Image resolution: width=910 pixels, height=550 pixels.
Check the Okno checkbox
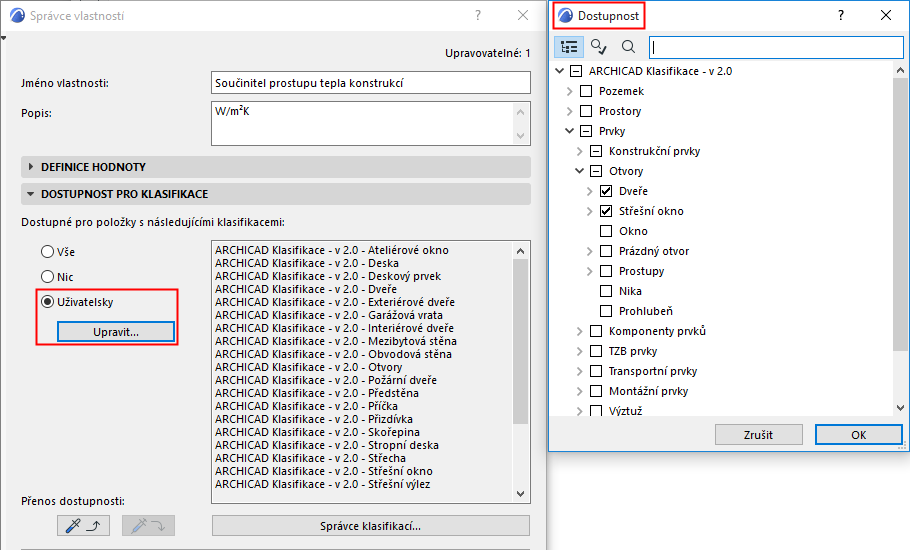pos(606,231)
